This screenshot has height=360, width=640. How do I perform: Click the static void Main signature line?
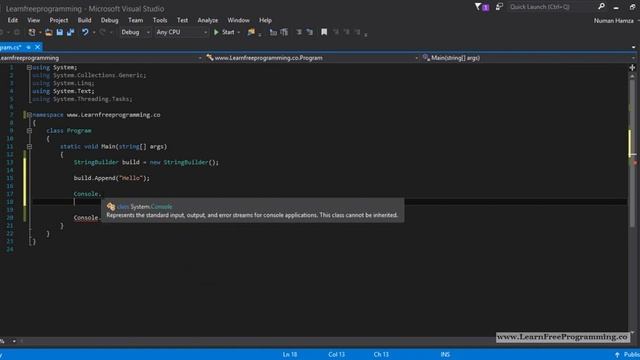coord(113,147)
